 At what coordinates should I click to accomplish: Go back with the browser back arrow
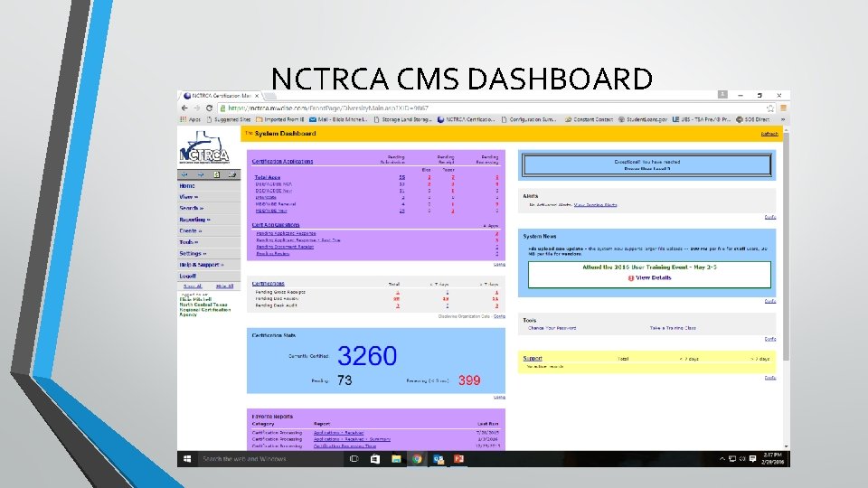tap(184, 108)
